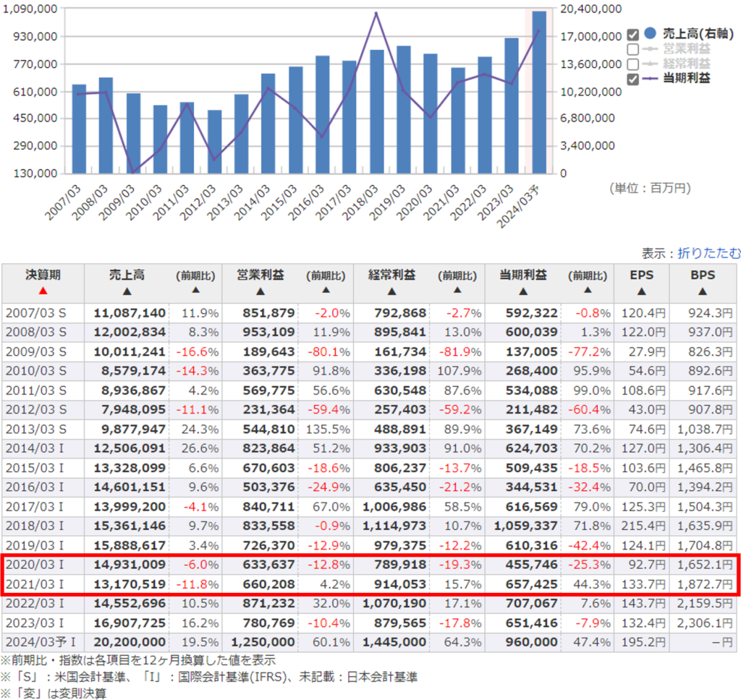Click the sort arrow under 当期利益 header

[522, 291]
